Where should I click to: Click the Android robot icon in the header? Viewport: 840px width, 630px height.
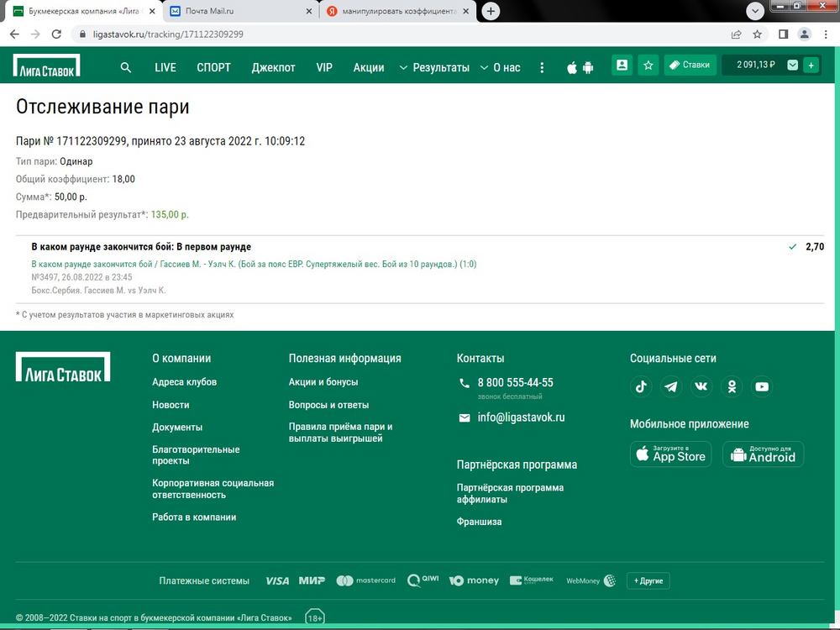[588, 67]
